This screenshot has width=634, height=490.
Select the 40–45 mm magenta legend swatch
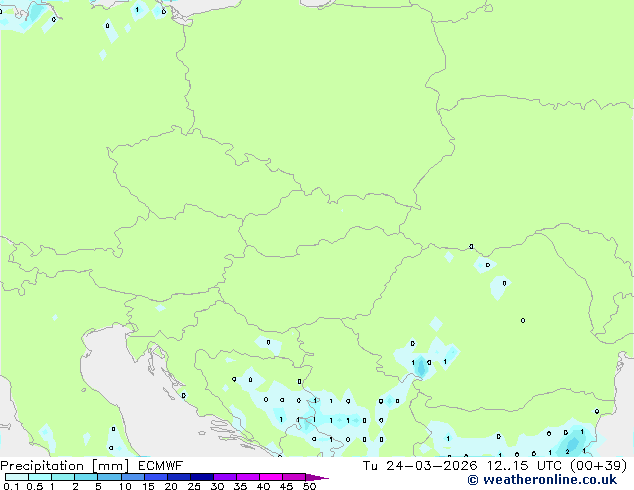[x=271, y=477]
